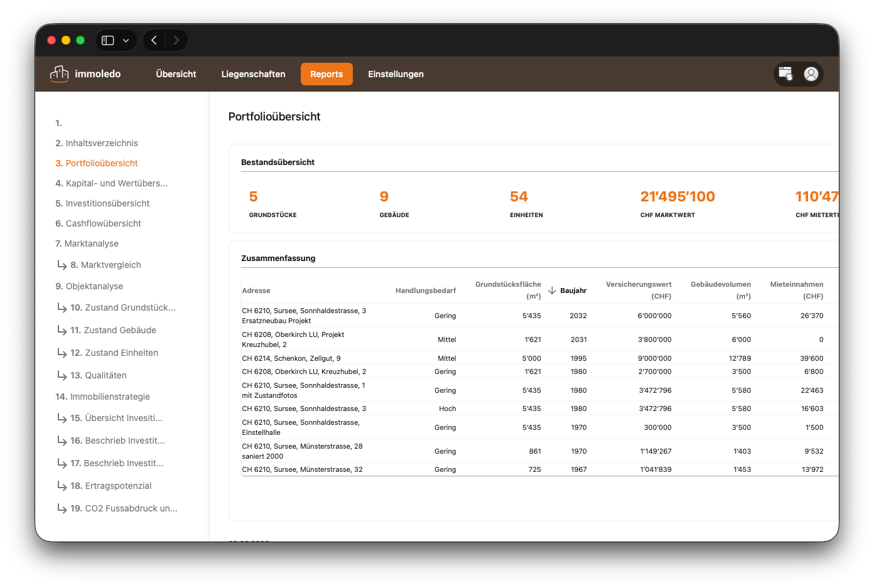The image size is (874, 588).
Task: Go to 15. Übersicht Investiti...
Action: click(x=116, y=418)
